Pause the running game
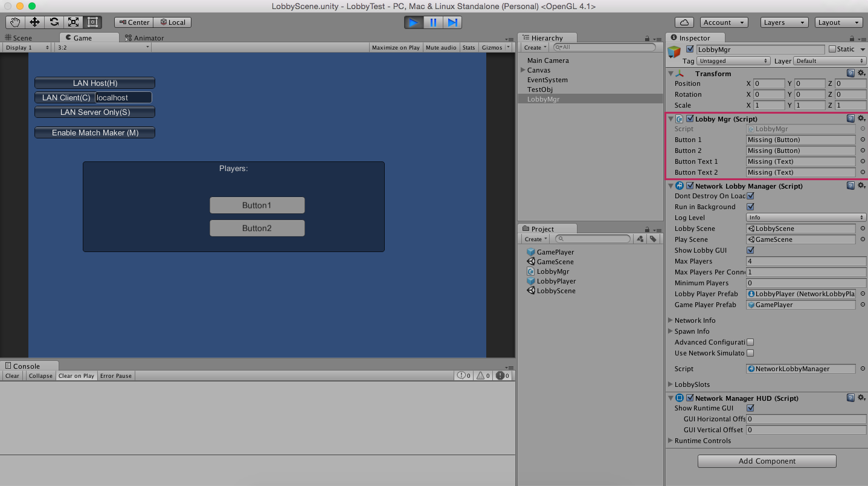The width and height of the screenshot is (868, 486). (x=433, y=22)
